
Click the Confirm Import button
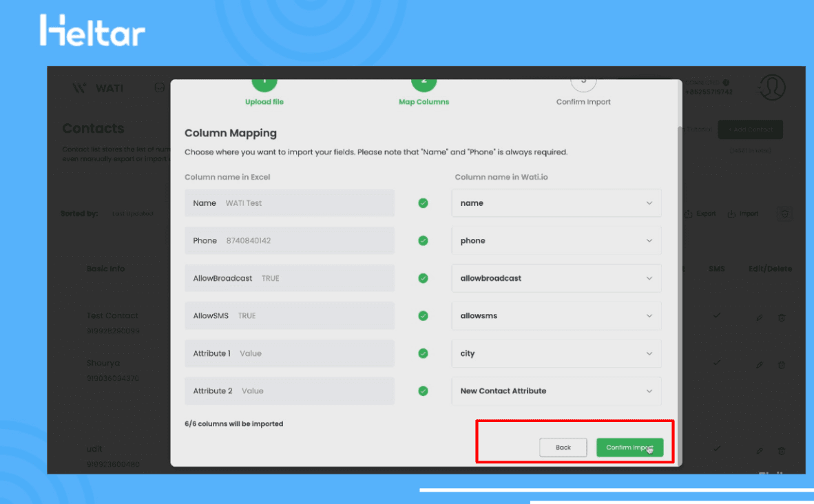(629, 448)
